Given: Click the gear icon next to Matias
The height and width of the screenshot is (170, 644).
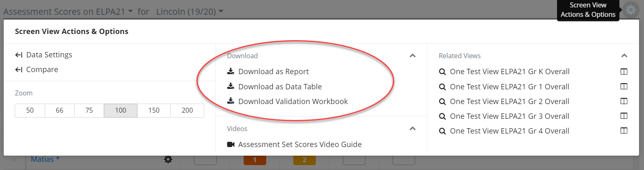Looking at the screenshot, I should click(168, 159).
